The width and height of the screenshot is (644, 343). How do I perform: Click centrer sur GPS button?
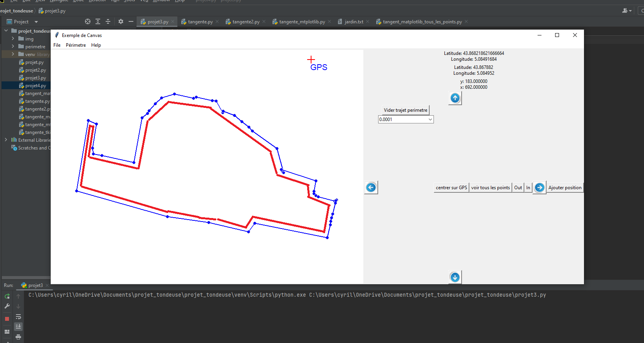(451, 188)
